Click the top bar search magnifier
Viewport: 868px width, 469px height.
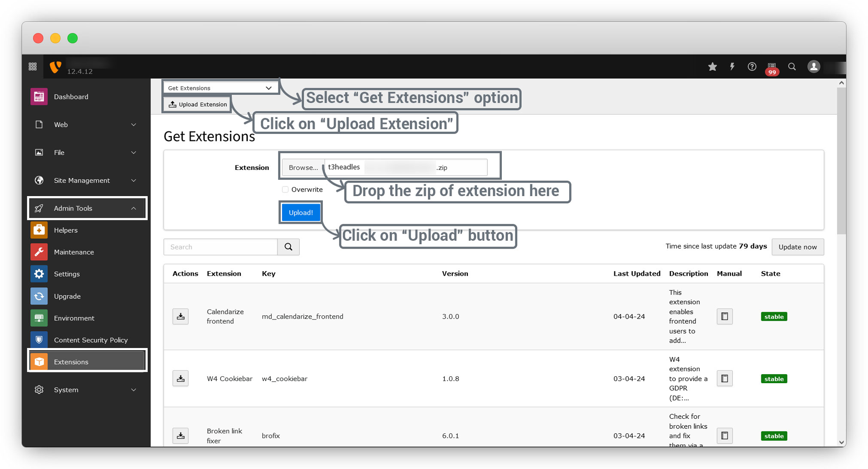(x=792, y=67)
